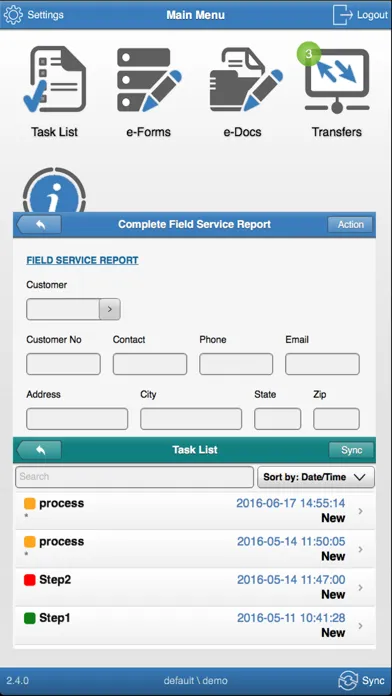Click the green status square for Step1
This screenshot has height=696, width=392.
[30, 618]
